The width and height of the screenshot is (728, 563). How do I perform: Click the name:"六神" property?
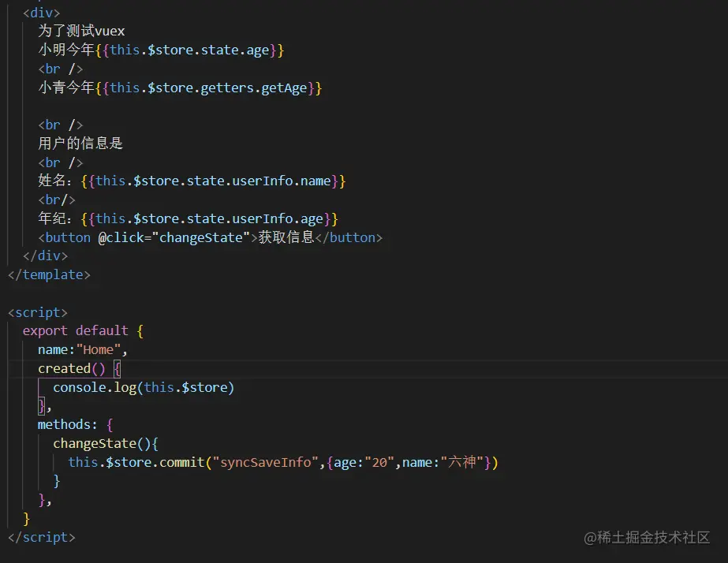(x=443, y=462)
